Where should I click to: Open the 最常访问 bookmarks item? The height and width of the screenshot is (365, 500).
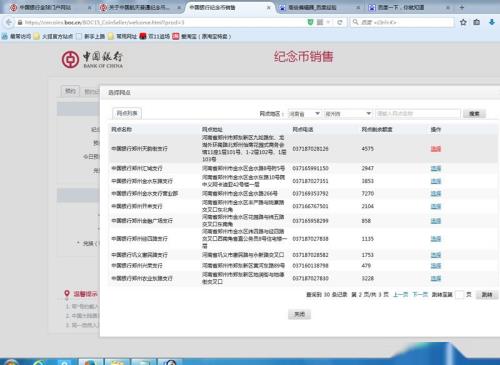tap(16, 36)
